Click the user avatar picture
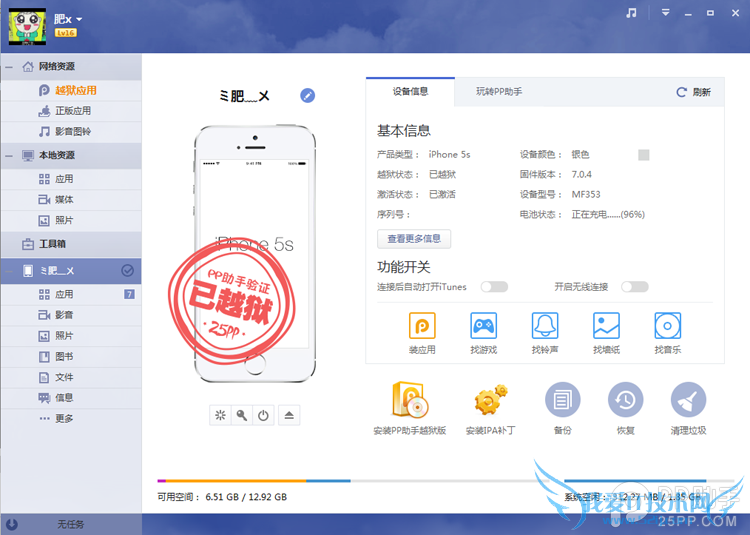Image resolution: width=750 pixels, height=535 pixels. [x=27, y=26]
